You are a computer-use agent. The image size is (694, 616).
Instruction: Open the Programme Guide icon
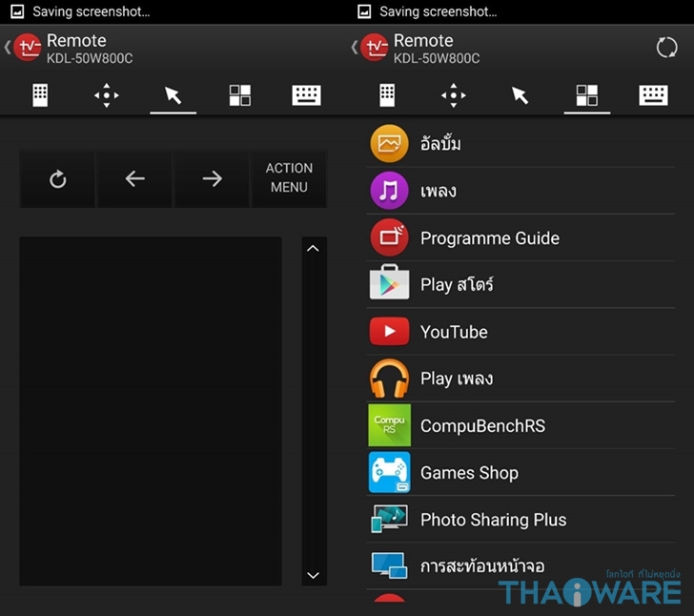(x=389, y=237)
